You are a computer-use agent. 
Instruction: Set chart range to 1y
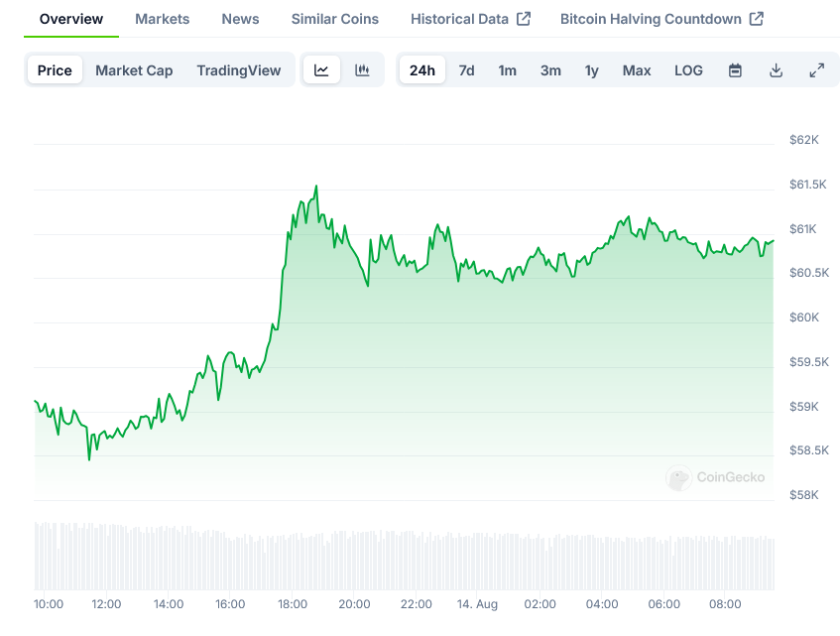pos(591,70)
